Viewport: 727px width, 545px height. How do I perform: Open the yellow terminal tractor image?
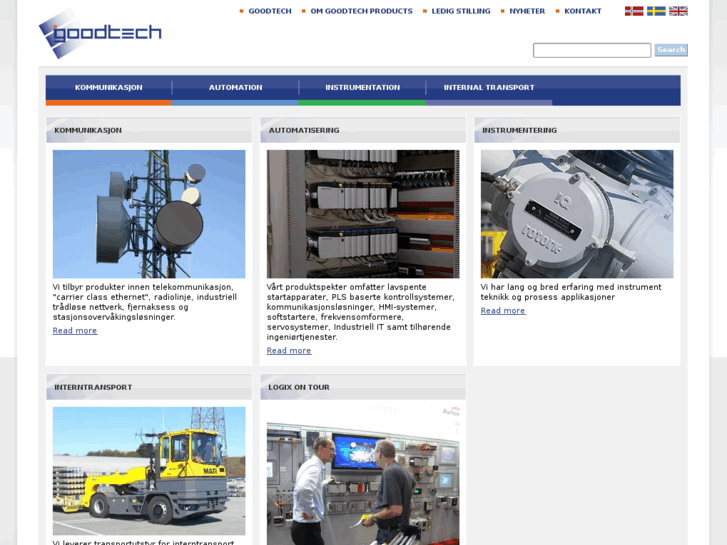[x=149, y=471]
